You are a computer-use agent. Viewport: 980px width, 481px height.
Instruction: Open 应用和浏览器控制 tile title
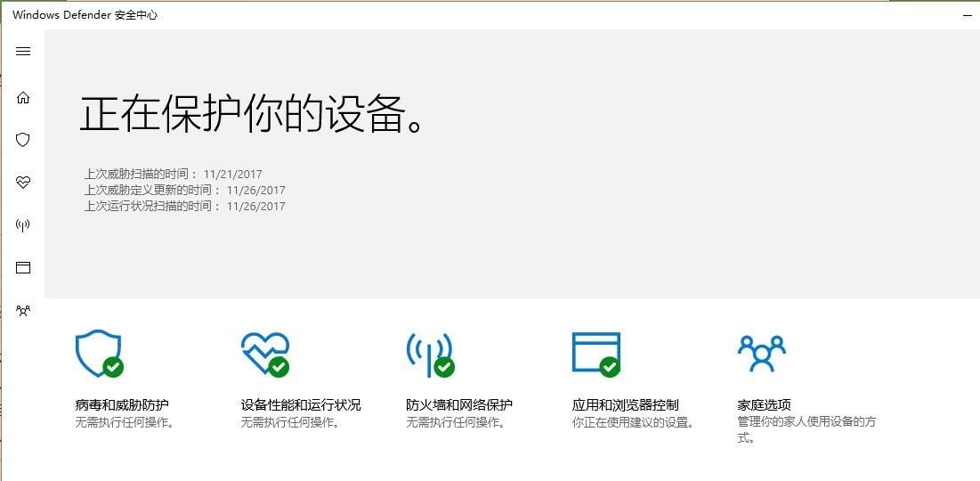[626, 404]
